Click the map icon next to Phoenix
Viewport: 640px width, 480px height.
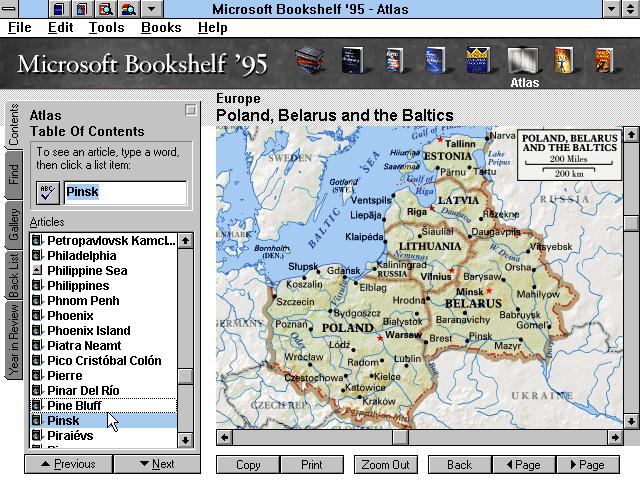(x=37, y=315)
